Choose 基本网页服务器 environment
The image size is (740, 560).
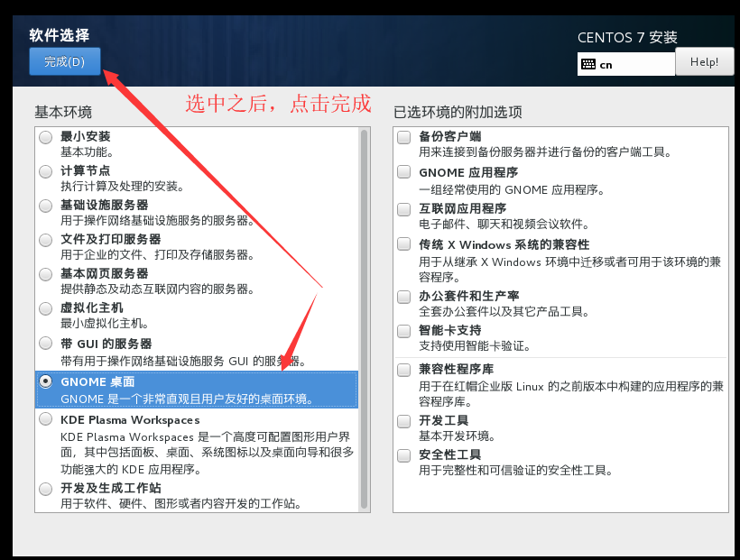(45, 274)
